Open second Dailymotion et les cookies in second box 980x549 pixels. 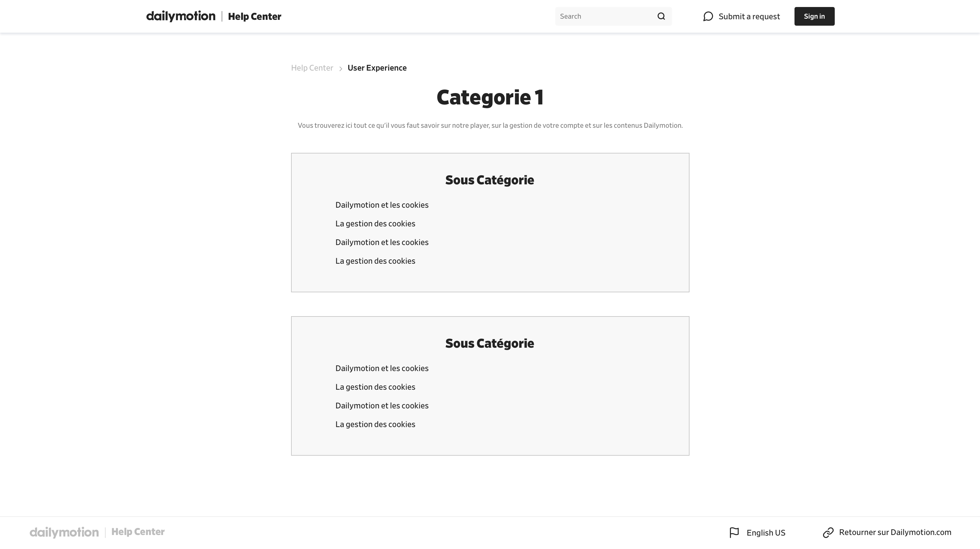[x=382, y=405]
